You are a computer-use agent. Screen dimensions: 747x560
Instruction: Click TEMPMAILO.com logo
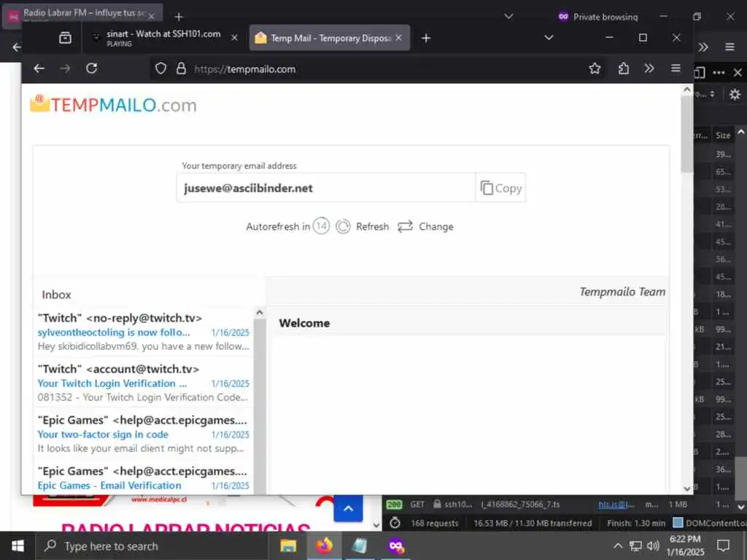pos(113,104)
